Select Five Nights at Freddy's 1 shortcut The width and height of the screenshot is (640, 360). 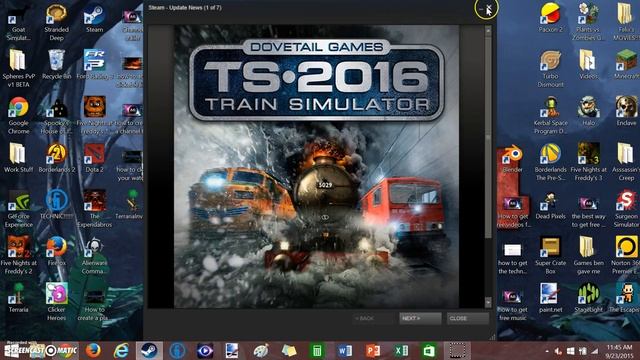pos(94,116)
